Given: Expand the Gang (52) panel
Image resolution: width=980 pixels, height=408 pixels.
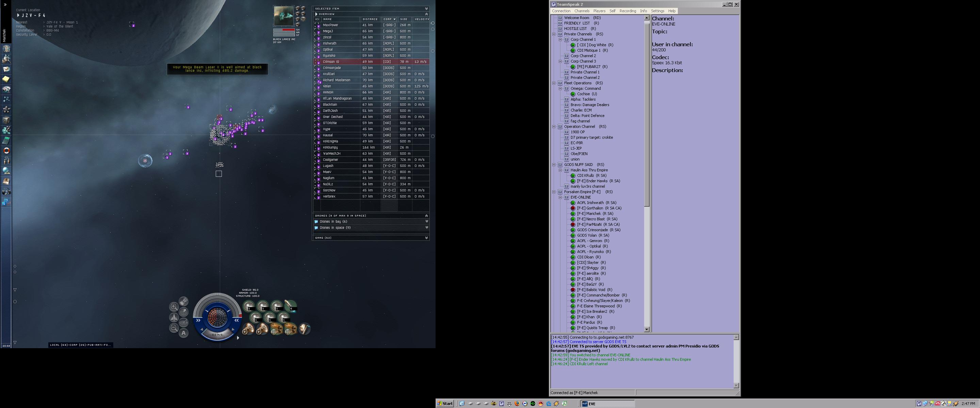Looking at the screenshot, I should (x=426, y=238).
